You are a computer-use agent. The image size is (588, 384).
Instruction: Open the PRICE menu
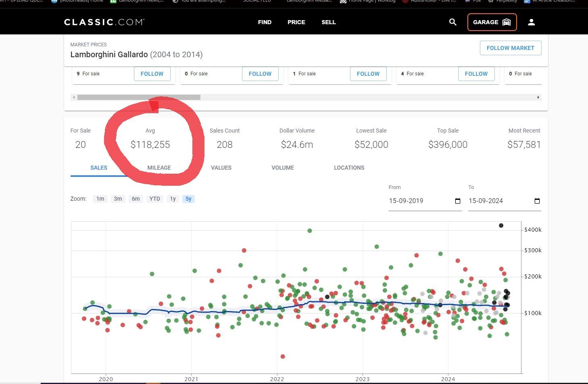coord(296,22)
